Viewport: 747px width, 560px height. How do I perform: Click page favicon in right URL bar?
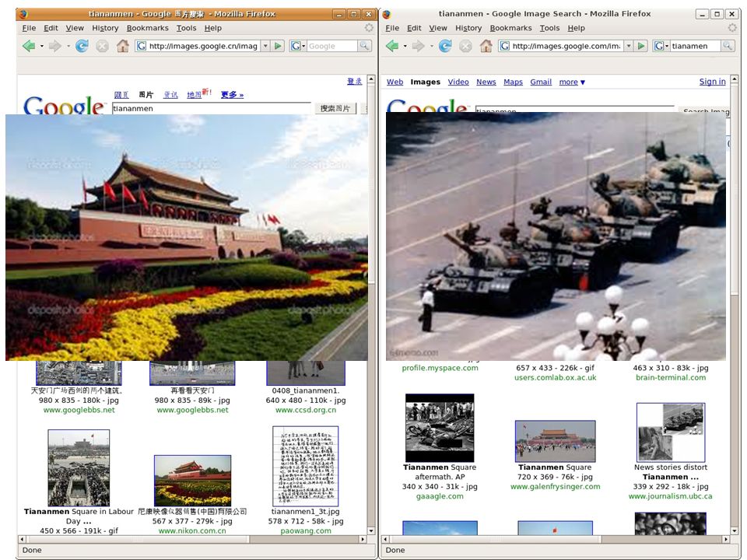point(505,46)
